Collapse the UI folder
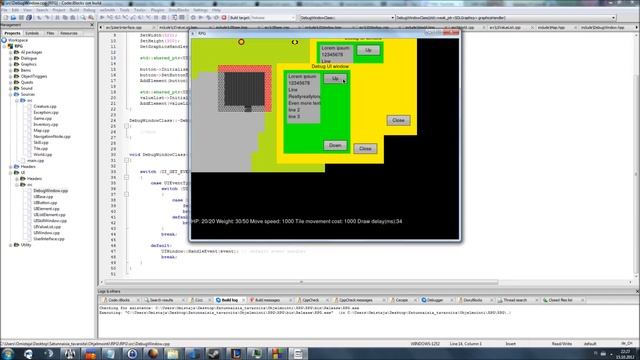Image resolution: width=640 pixels, height=360 pixels. [11, 173]
